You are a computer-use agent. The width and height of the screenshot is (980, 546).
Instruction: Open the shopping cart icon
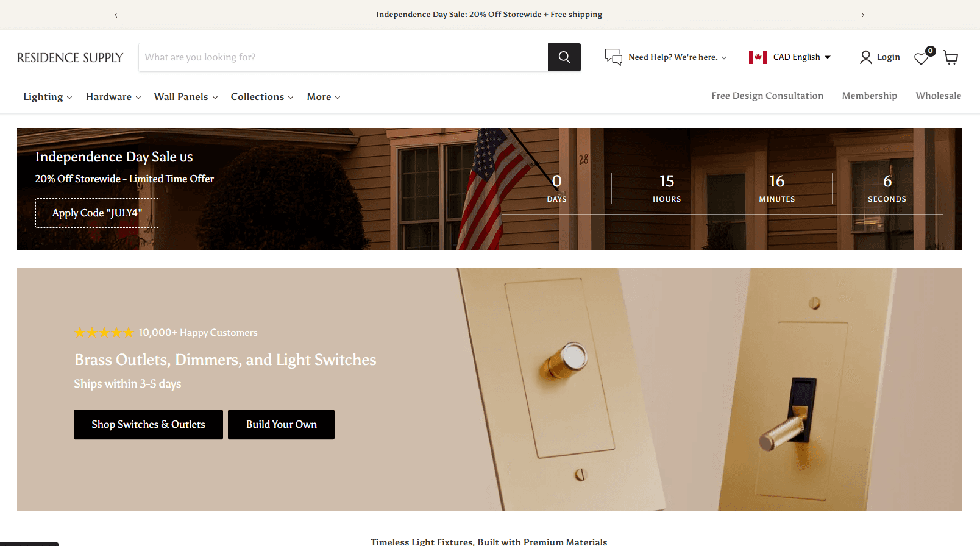tap(951, 57)
